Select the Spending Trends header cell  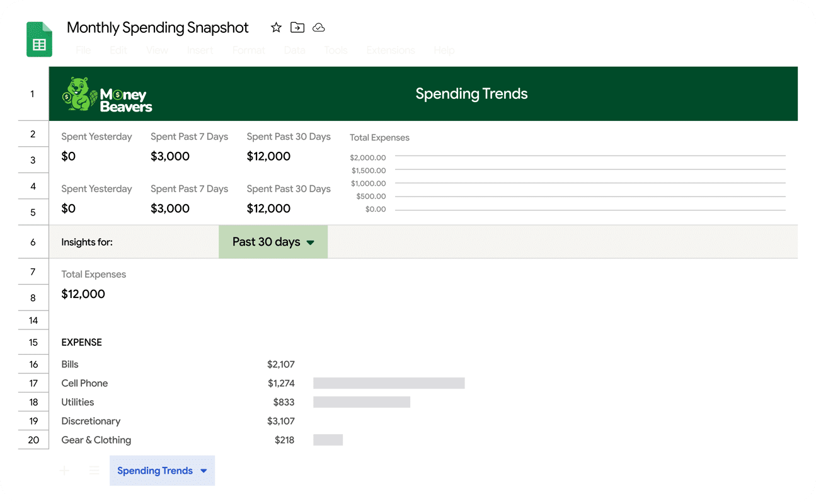pyautogui.click(x=471, y=94)
